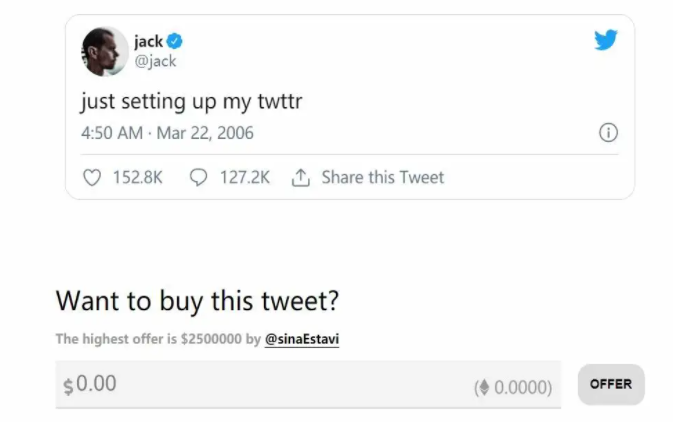The width and height of the screenshot is (673, 427).
Task: Click the @jack handle
Action: pyautogui.click(x=155, y=61)
